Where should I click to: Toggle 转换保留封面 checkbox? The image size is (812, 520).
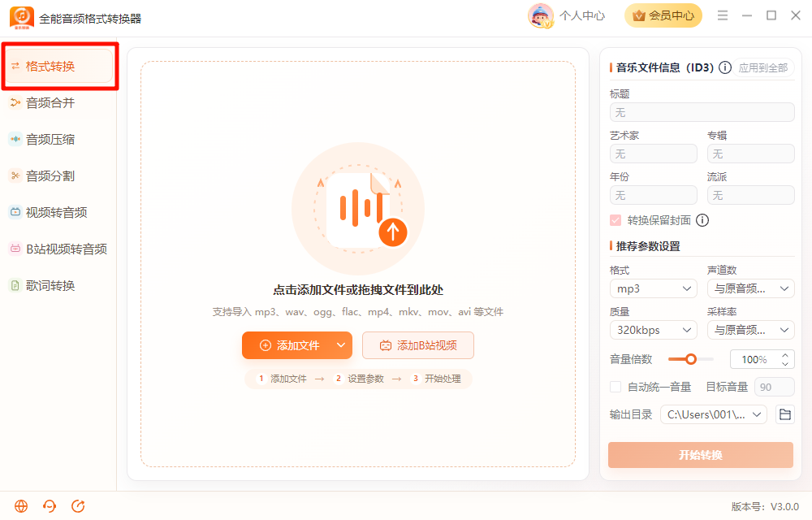point(615,221)
